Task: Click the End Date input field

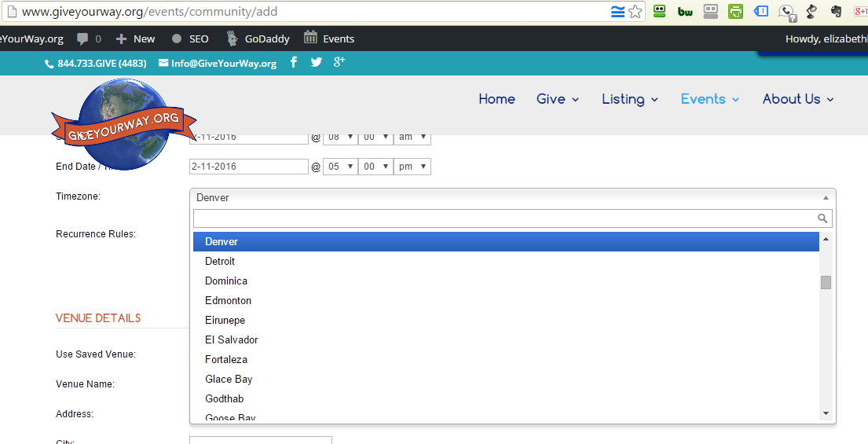Action: [248, 167]
